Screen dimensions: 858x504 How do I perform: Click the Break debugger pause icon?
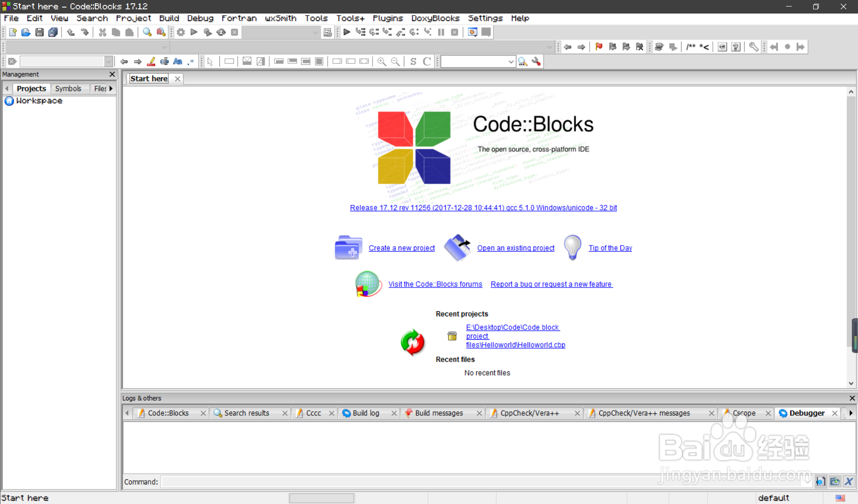point(441,32)
